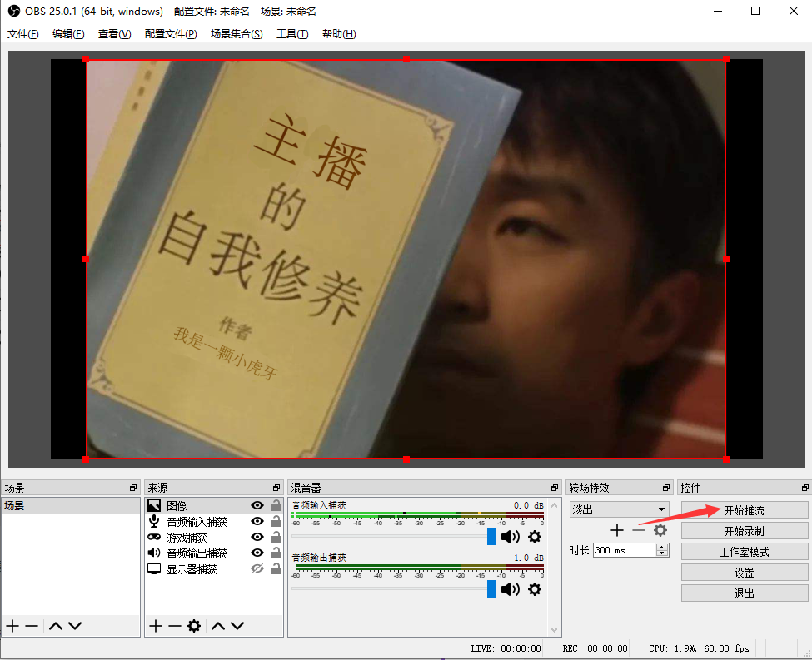
Task: Click the transition duration 300 ms field
Action: [625, 550]
